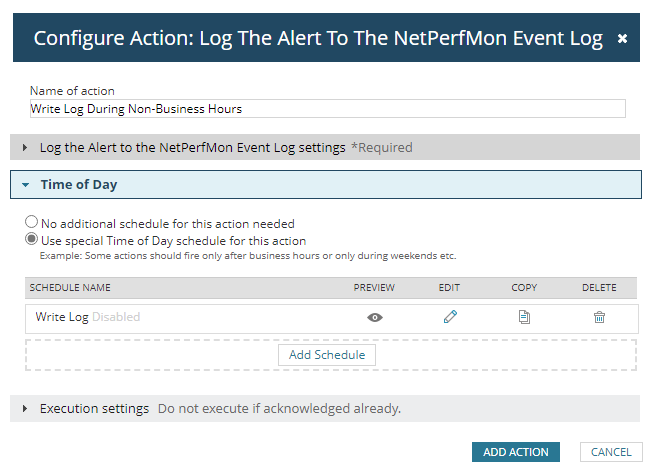This screenshot has height=475, width=653.
Task: Expand the Execution settings section
Action: 25,409
